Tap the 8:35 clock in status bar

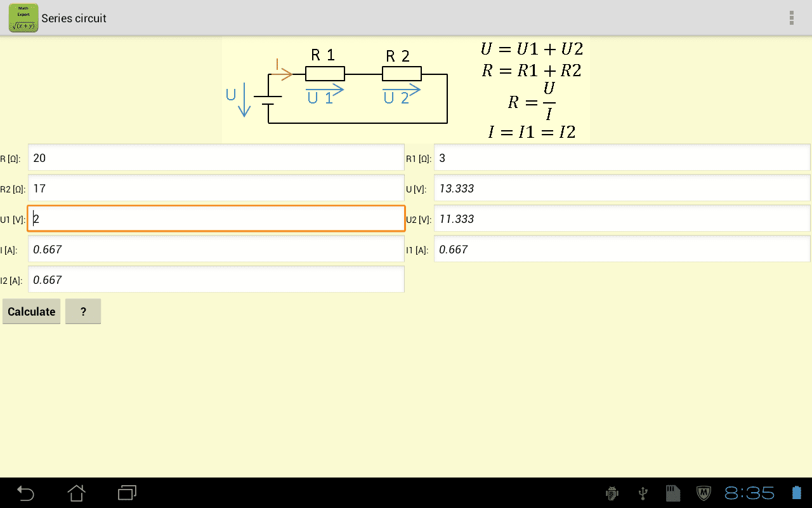[750, 493]
